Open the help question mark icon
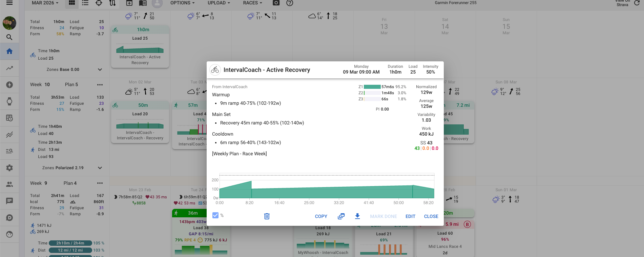Screen dimensions: 644x257 290,3
